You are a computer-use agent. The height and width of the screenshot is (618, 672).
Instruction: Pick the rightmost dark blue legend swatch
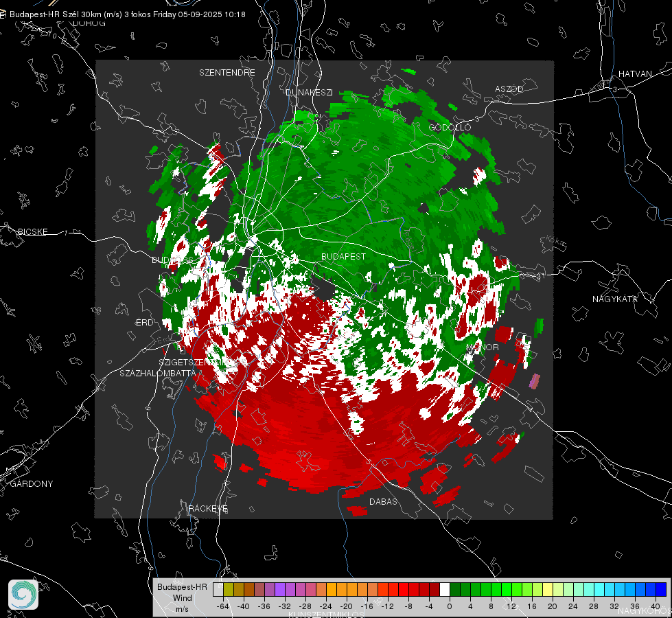(661, 590)
